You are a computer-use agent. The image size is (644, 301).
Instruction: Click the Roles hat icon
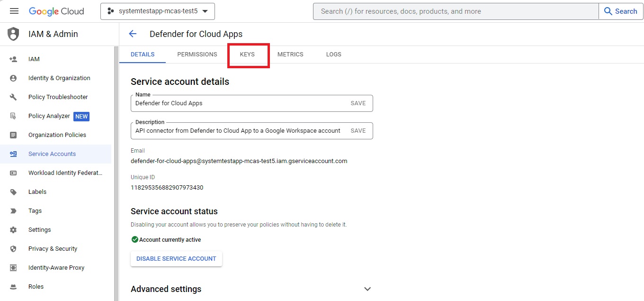click(x=13, y=287)
